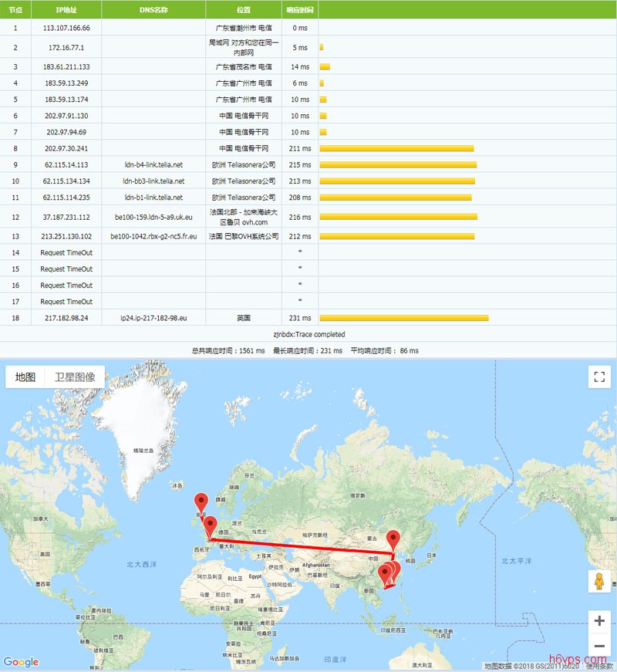The image size is (617, 672).
Task: Zoom out the map with minus button
Action: click(599, 646)
